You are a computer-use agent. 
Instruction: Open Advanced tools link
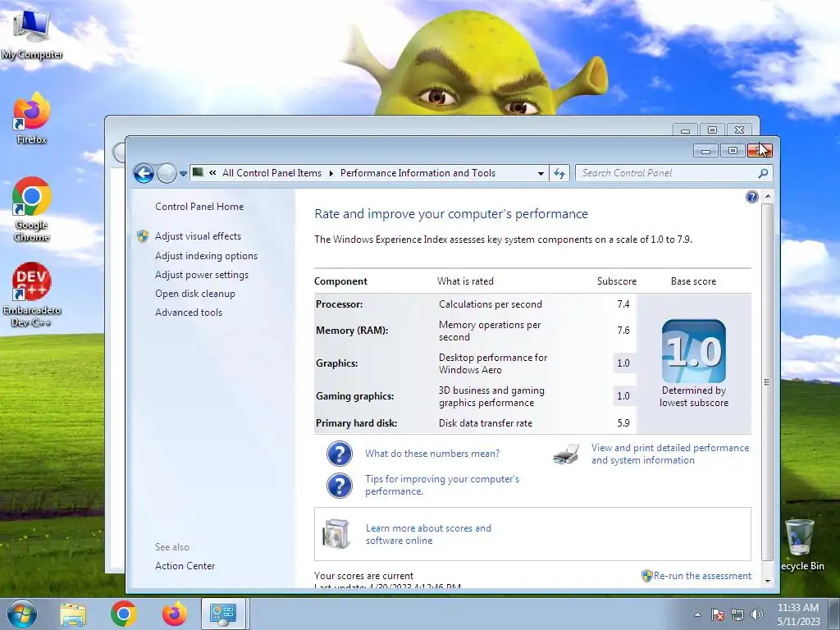[189, 313]
